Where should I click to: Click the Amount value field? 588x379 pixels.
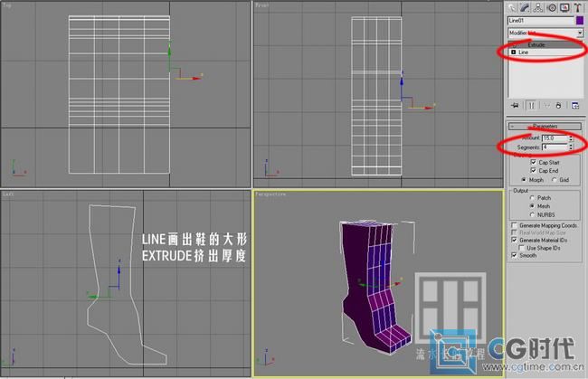click(554, 137)
